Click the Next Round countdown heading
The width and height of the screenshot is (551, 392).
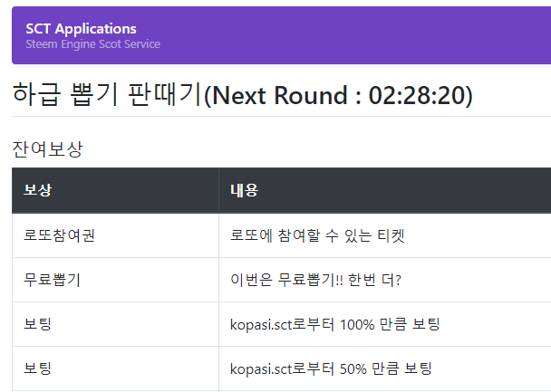[x=243, y=95]
